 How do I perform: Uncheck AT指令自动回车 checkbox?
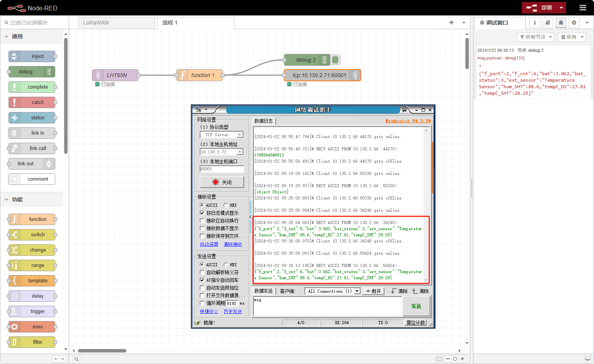202,280
